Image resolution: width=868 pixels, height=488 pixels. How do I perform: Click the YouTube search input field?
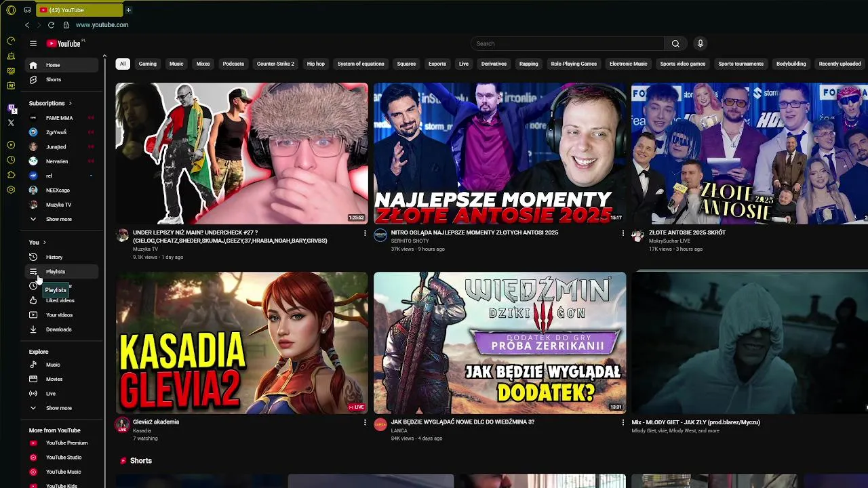click(x=568, y=43)
